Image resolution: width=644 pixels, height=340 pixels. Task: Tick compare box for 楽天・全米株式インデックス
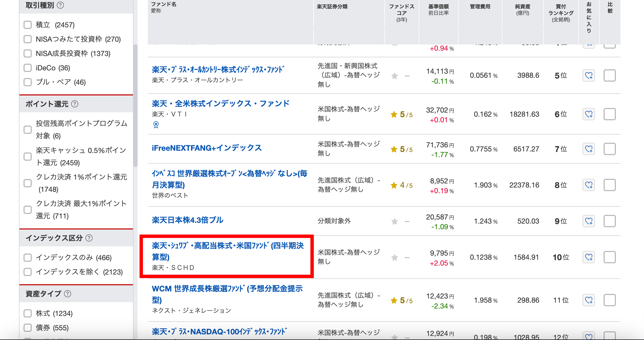[x=609, y=114]
